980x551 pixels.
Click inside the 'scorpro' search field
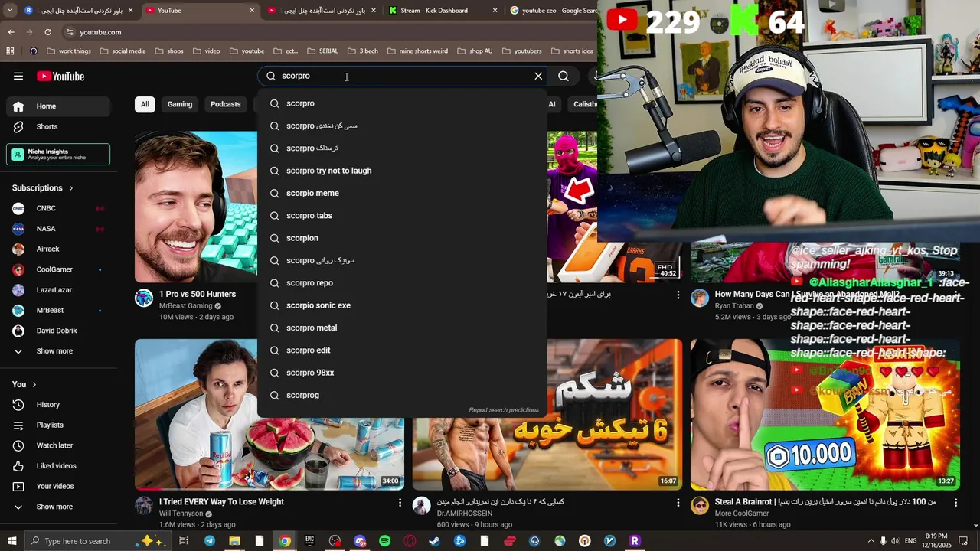click(402, 76)
